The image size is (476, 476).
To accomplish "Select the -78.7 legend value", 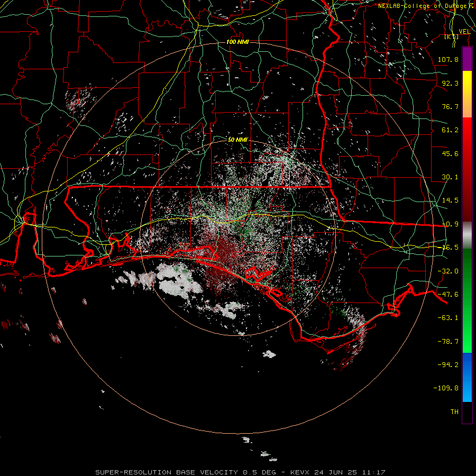I will 448,342.
